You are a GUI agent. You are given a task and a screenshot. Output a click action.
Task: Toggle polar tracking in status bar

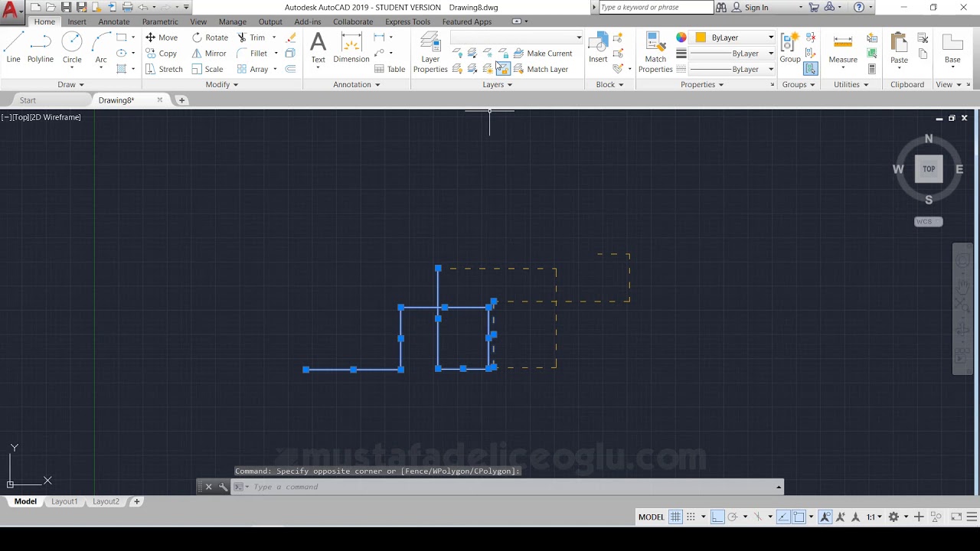(733, 517)
